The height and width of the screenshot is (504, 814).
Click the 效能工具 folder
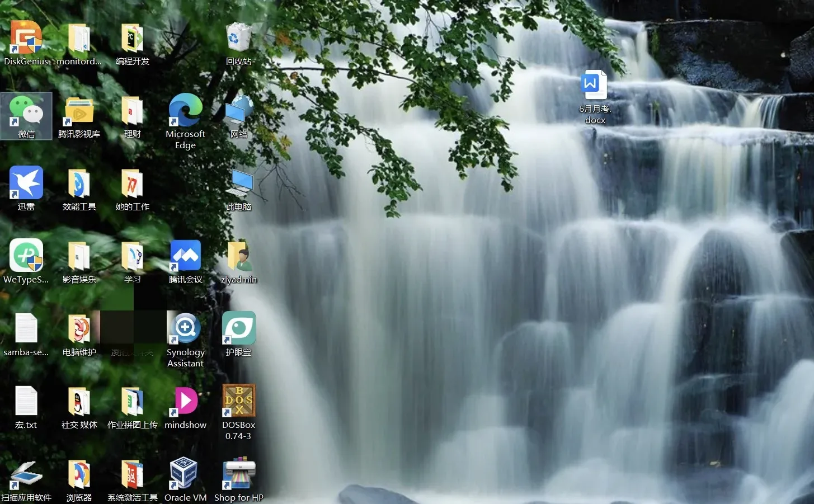(x=79, y=183)
